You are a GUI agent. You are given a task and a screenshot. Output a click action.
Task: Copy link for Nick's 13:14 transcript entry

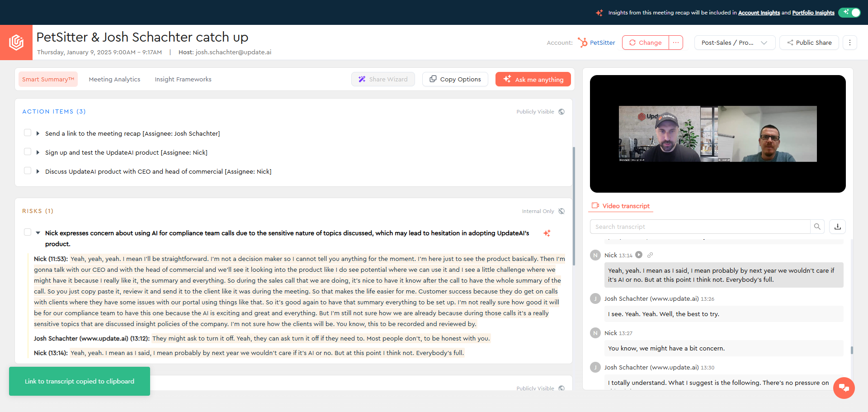[650, 255]
